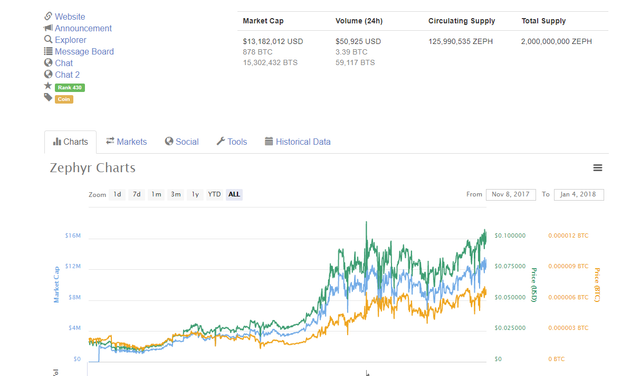Click the Zephyr Charts heading
The height and width of the screenshot is (376, 640).
point(93,168)
